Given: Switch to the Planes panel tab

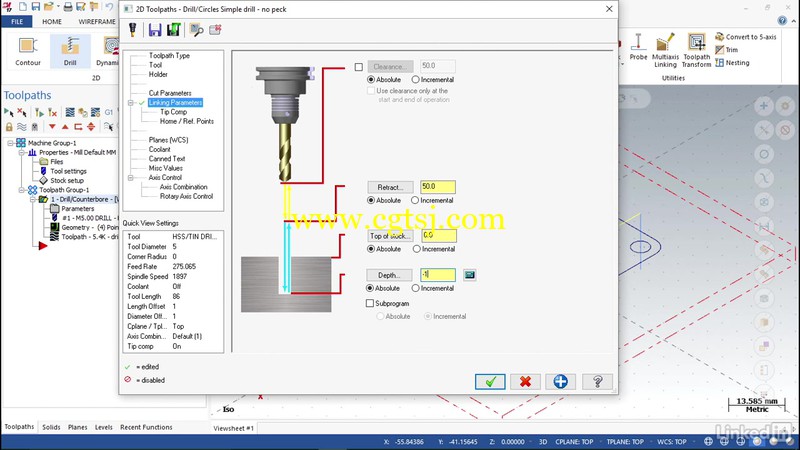Looking at the screenshot, I should tap(78, 427).
